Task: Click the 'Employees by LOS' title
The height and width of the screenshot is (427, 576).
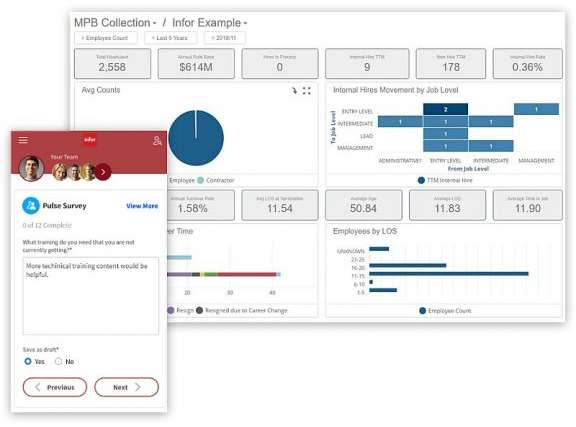Action: pos(365,231)
